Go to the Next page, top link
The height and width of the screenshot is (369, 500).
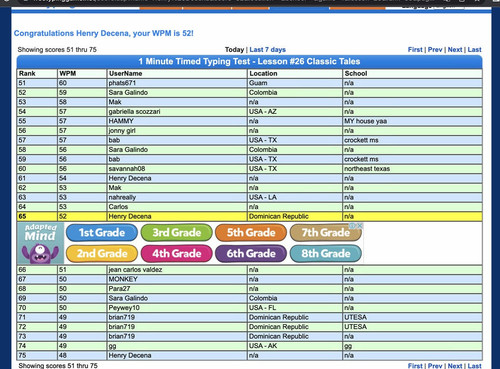455,50
